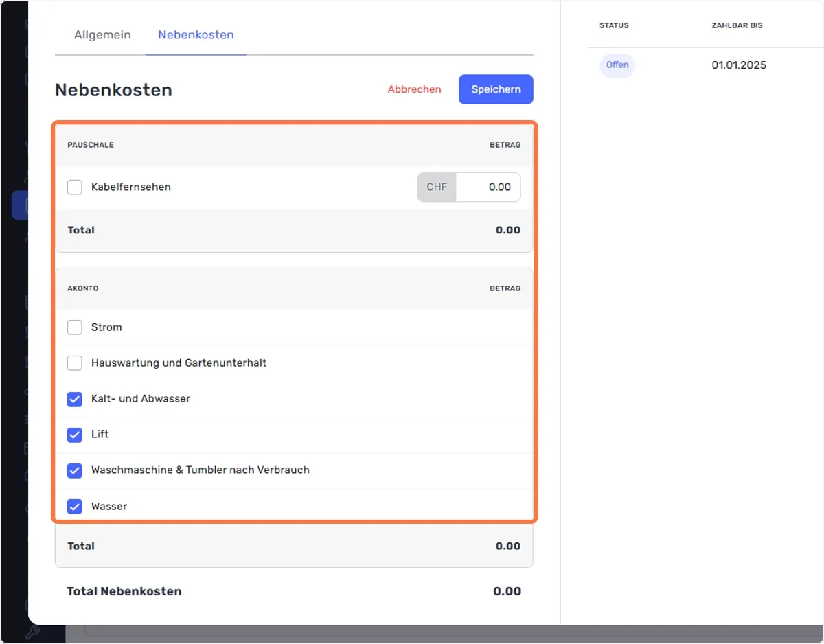Cancel editing with the Abbrechen link
The width and height of the screenshot is (824, 644).
[414, 89]
